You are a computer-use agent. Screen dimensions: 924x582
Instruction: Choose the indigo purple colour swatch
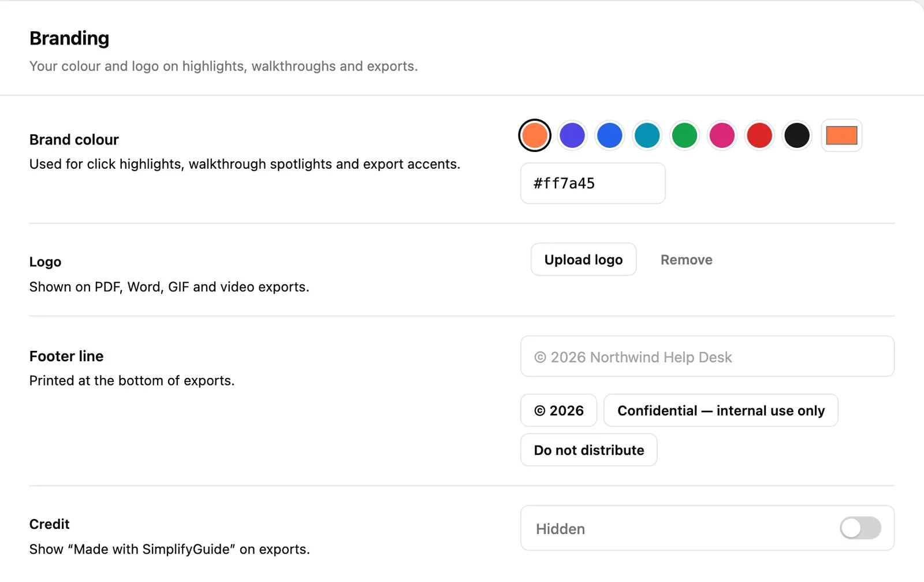click(x=572, y=136)
